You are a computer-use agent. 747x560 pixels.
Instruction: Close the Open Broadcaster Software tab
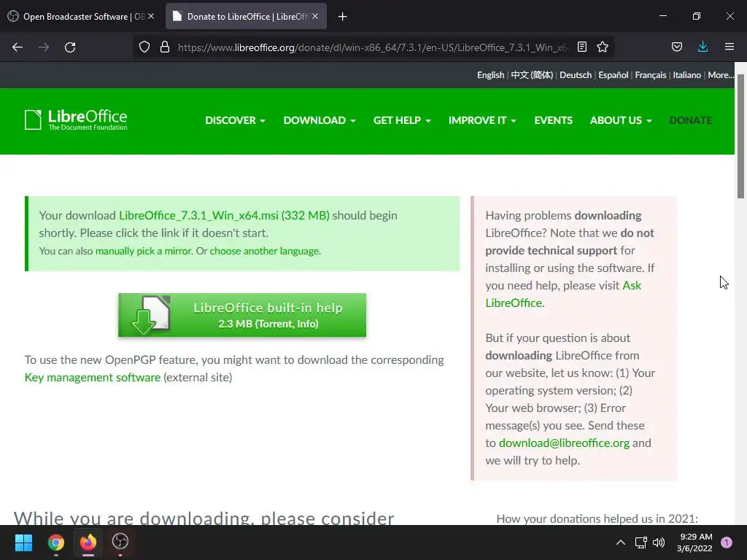click(x=151, y=16)
